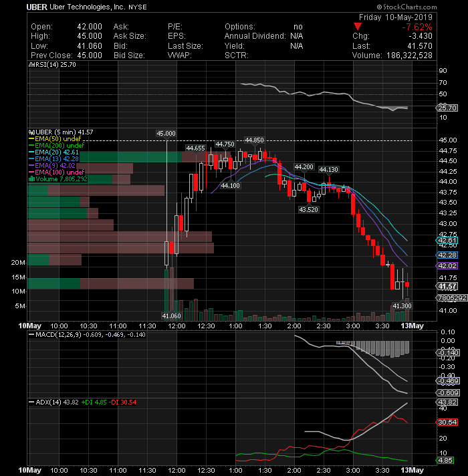468x476 pixels.
Task: Click the Friday 10-May-2019 date
Action: pyautogui.click(x=396, y=17)
